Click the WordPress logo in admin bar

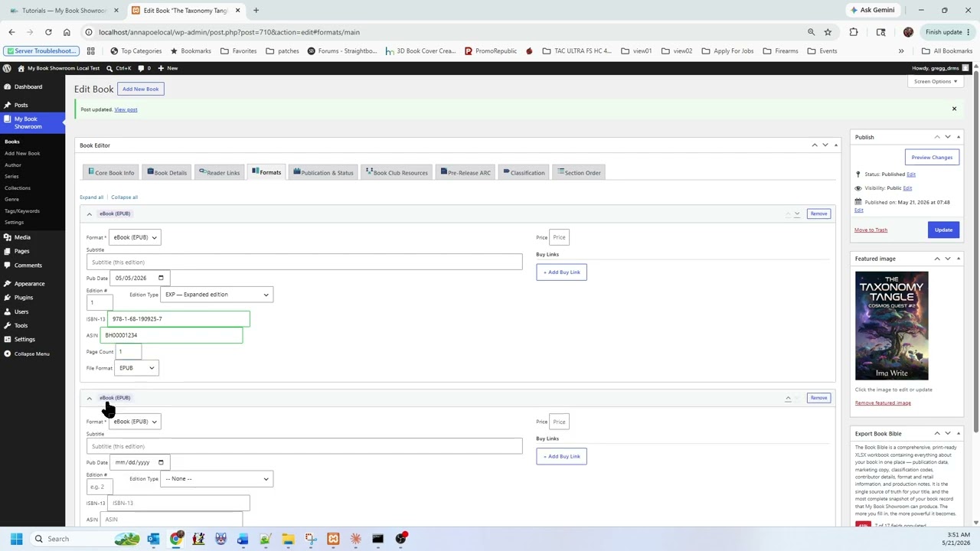(x=7, y=68)
